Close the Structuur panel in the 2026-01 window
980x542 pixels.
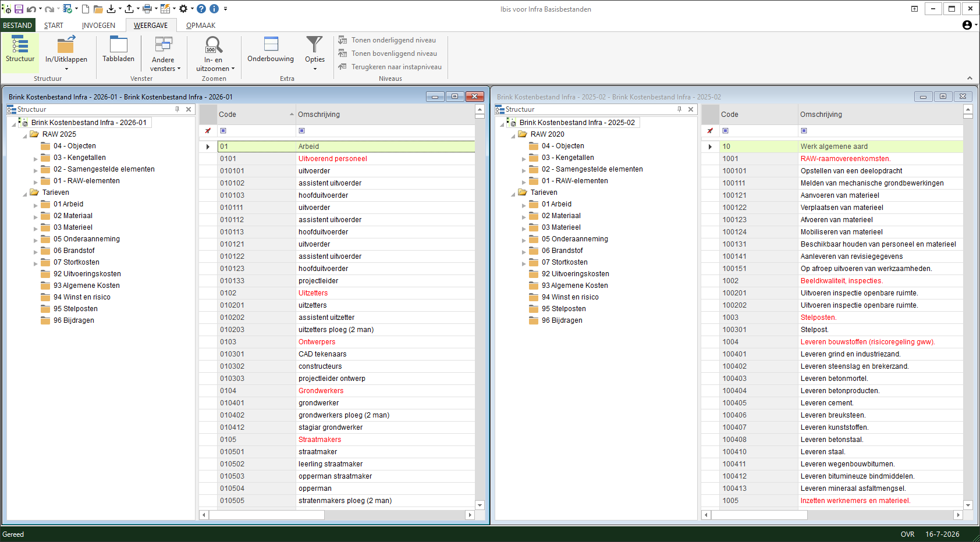(189, 109)
